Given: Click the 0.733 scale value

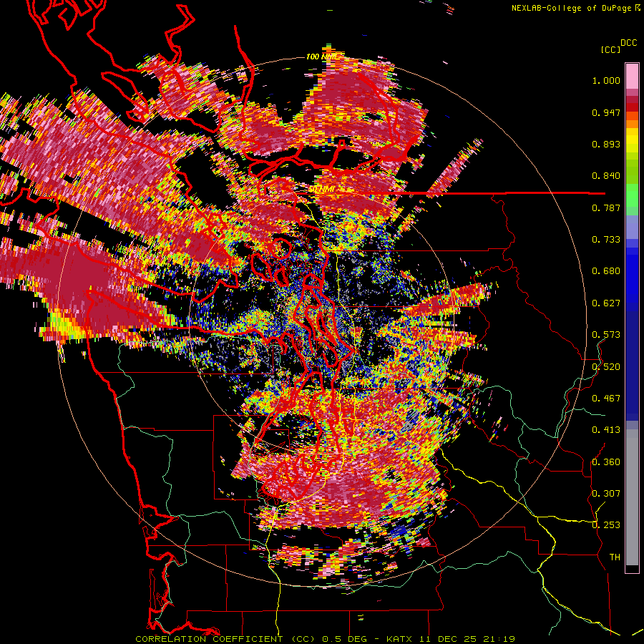Looking at the screenshot, I should 606,240.
